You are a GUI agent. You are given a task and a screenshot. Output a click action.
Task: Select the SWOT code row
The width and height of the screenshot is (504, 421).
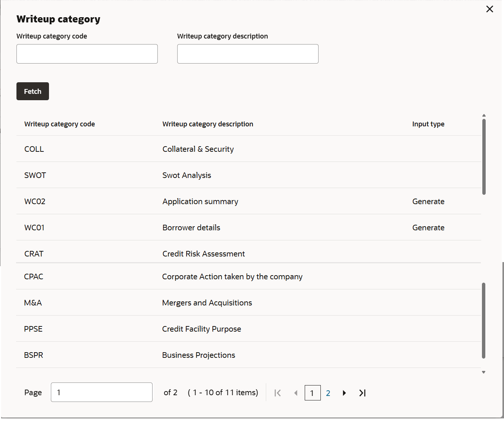pos(35,175)
